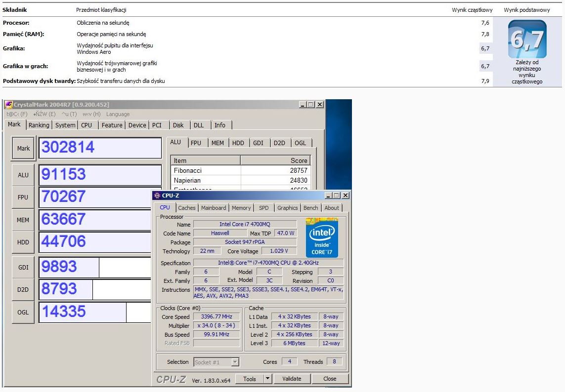Run the HDD benchmark button
The image size is (565, 392).
click(x=23, y=242)
